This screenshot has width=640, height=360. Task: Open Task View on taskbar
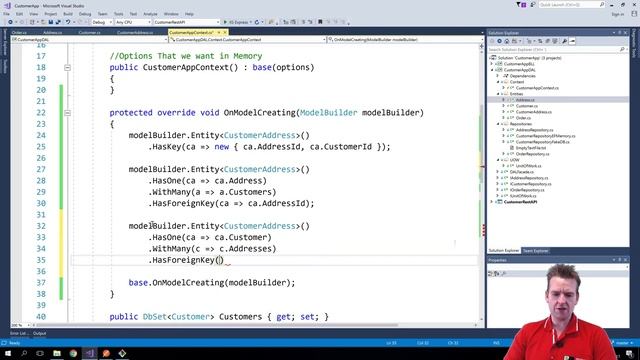pos(40,353)
